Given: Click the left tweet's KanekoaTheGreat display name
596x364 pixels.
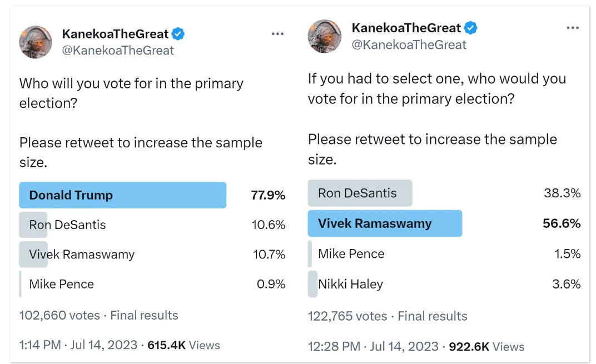Looking at the screenshot, I should (x=115, y=34).
